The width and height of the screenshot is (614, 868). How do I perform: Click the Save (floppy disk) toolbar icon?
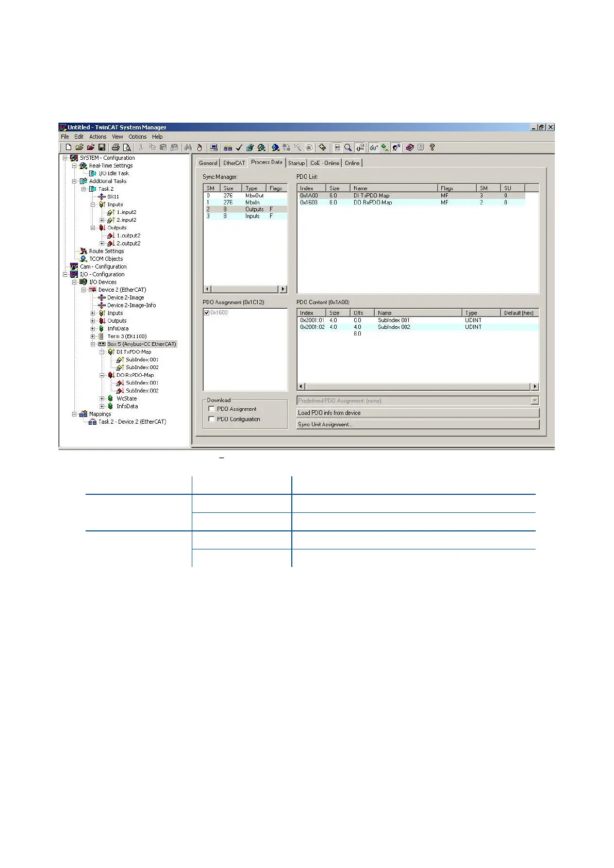[102, 147]
